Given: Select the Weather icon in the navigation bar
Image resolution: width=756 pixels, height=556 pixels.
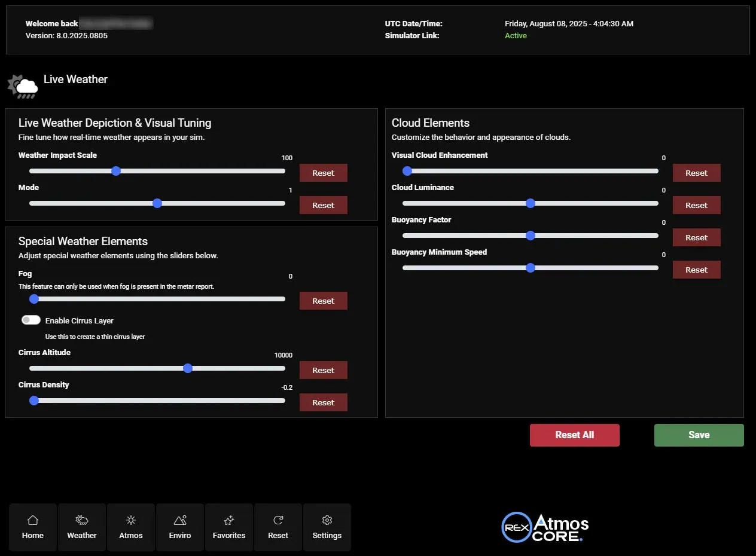Looking at the screenshot, I should point(81,527).
